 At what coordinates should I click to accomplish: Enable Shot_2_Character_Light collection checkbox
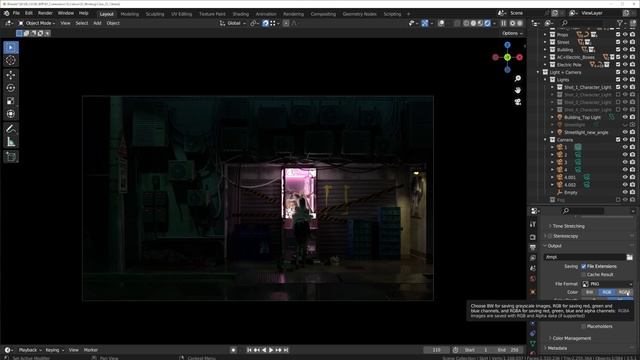click(618, 95)
